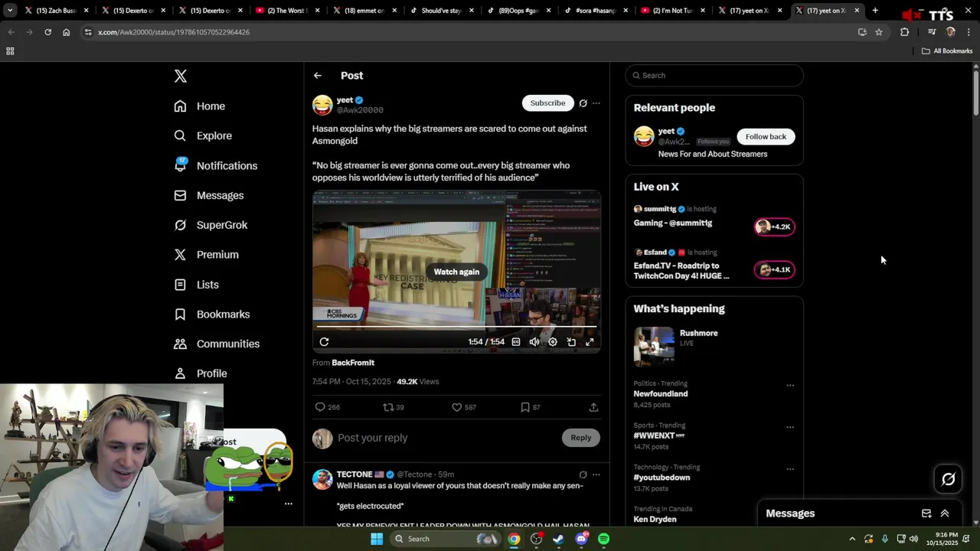Viewport: 980px width, 551px height.
Task: Open floating Grok button
Action: (948, 479)
